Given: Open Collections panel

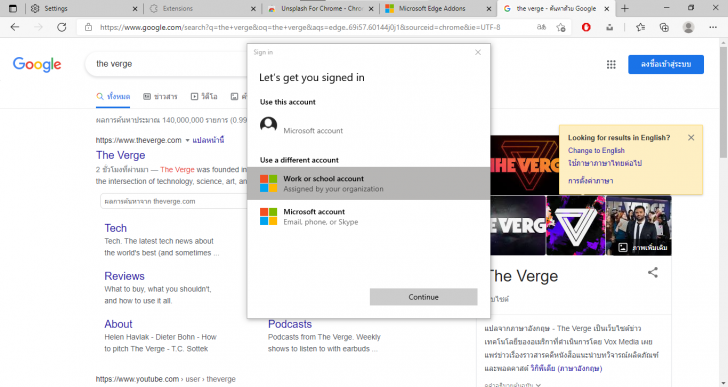Looking at the screenshot, I should pos(664,27).
